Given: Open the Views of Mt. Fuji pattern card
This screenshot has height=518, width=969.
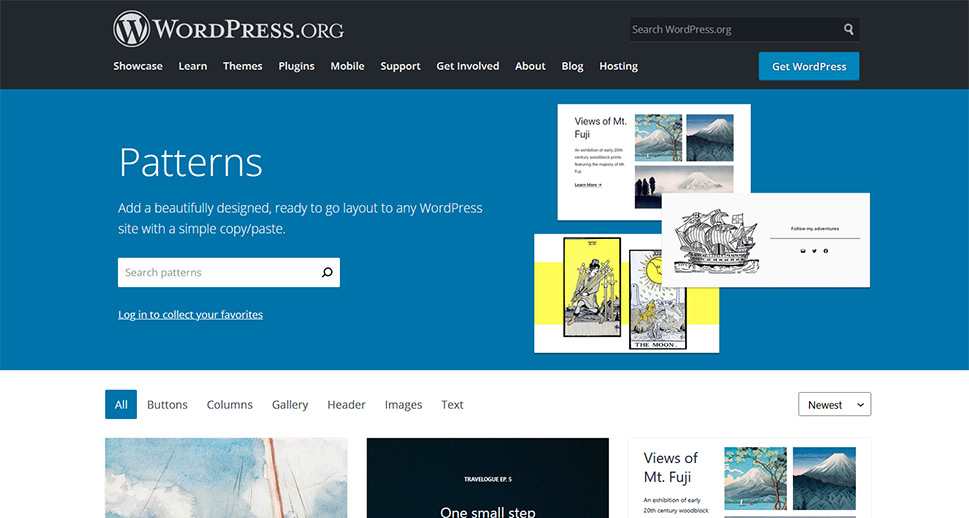Looking at the screenshot, I should click(750, 478).
